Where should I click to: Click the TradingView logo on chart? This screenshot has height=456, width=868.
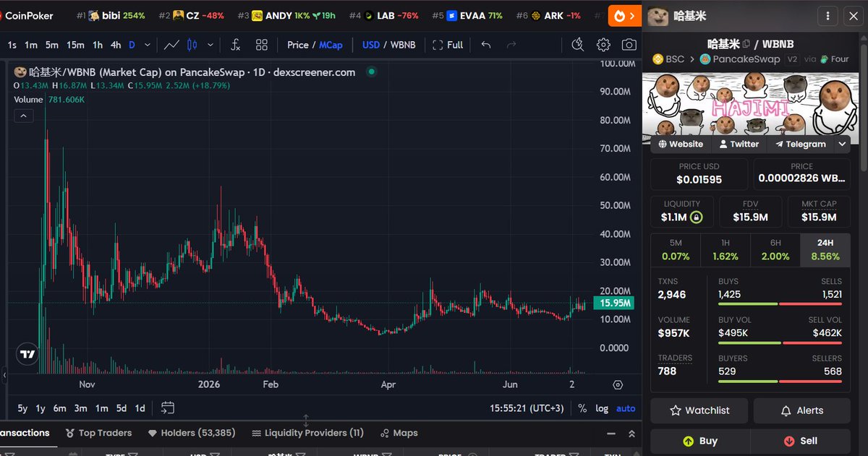[27, 354]
